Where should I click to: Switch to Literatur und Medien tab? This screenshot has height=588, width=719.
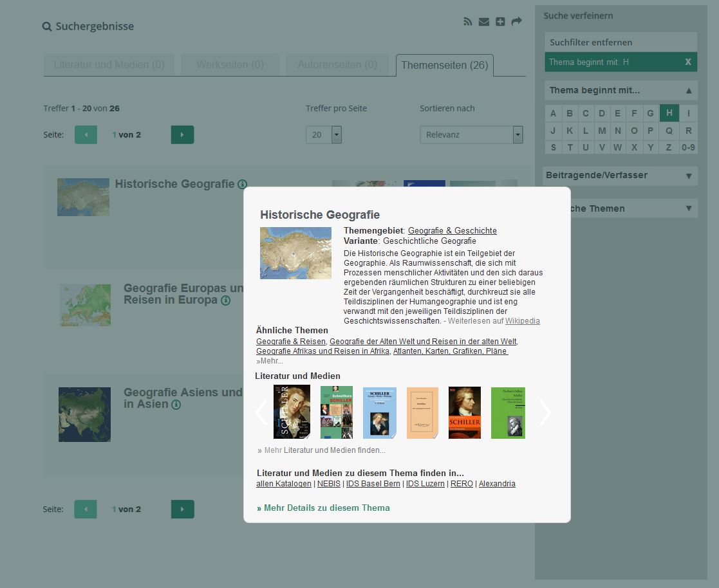click(x=109, y=64)
